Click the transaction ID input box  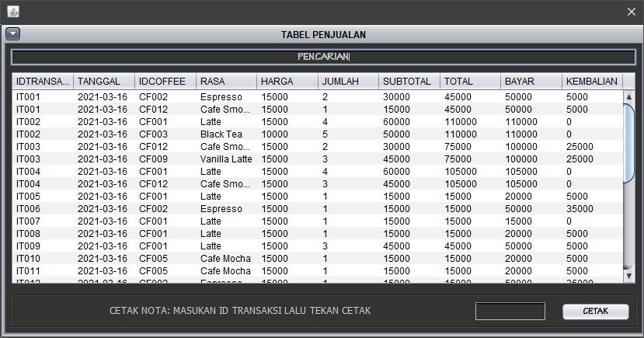point(510,311)
